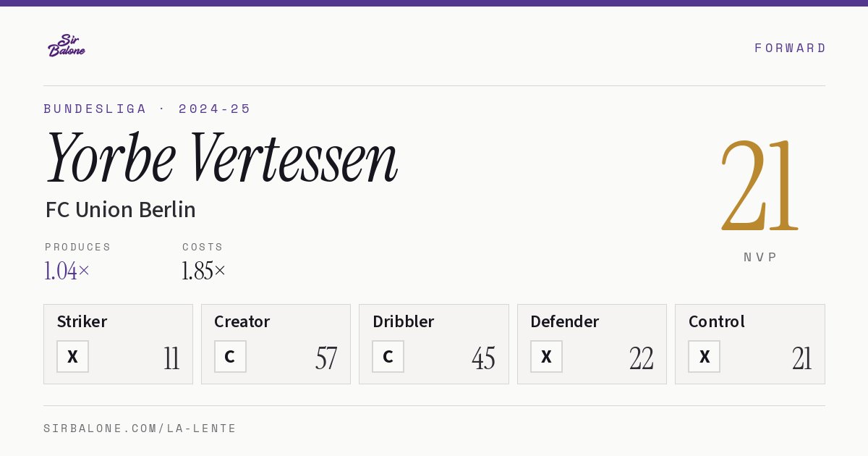The image size is (868, 456).
Task: Select the Striker X grade badge
Action: pyautogui.click(x=72, y=356)
